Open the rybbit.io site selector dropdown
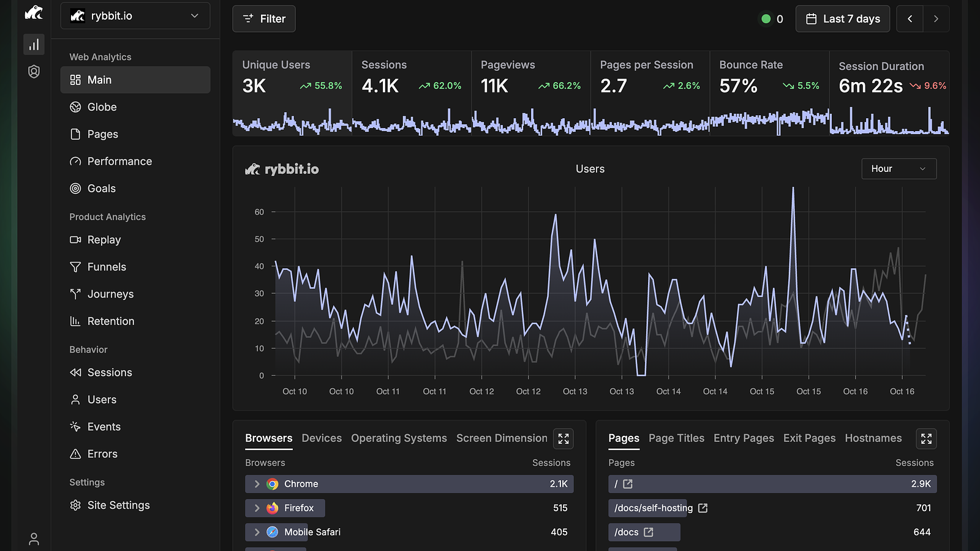 [x=135, y=16]
